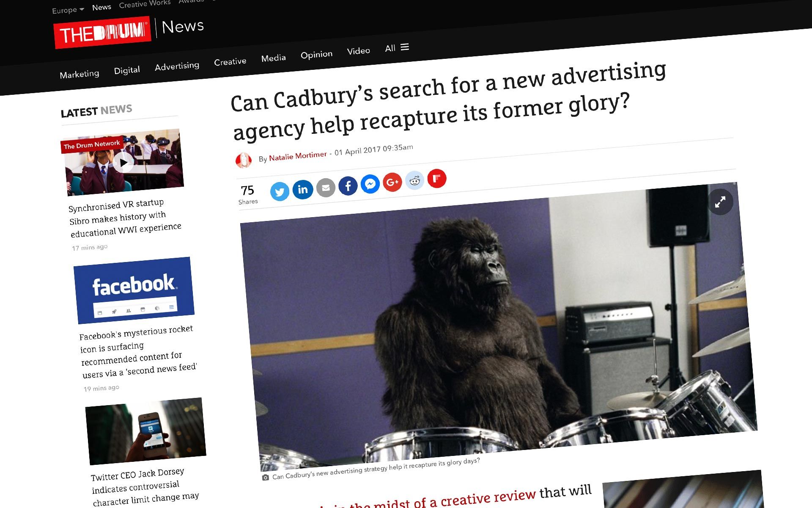Expand the gorilla image to fullscreen
The image size is (812, 508).
point(720,202)
